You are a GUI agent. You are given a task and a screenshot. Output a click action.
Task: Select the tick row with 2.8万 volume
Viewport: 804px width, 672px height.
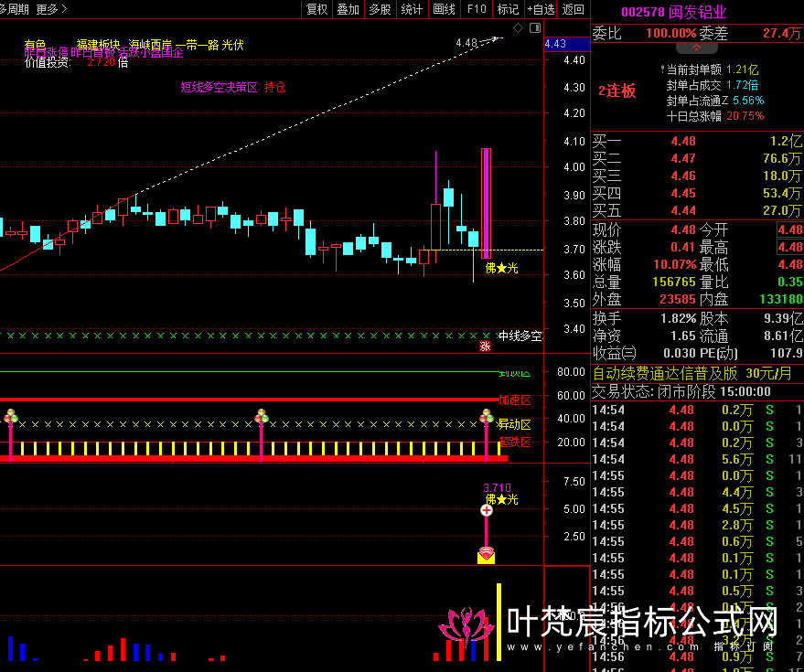[697, 525]
